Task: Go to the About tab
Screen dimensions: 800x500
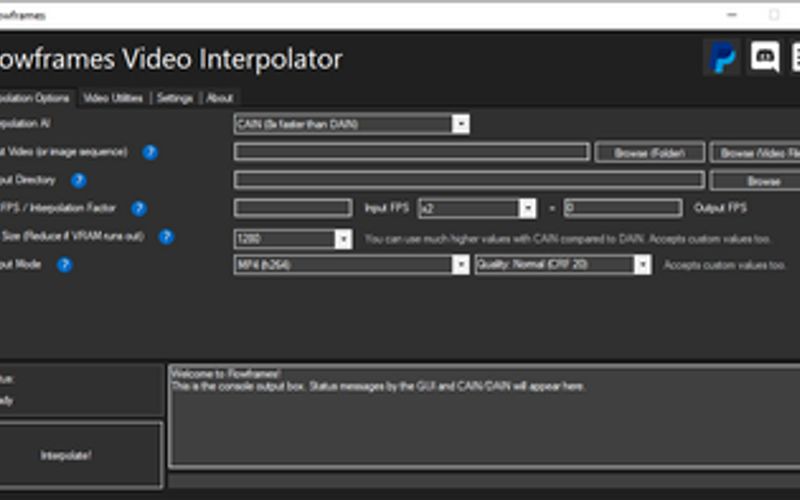Action: (x=219, y=98)
